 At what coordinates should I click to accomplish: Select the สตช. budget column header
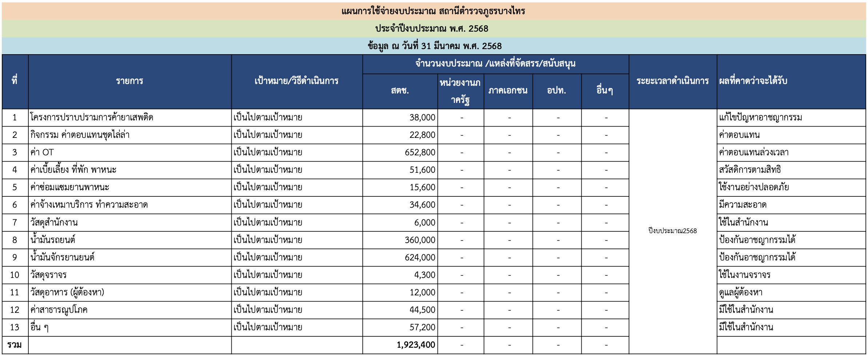point(400,91)
